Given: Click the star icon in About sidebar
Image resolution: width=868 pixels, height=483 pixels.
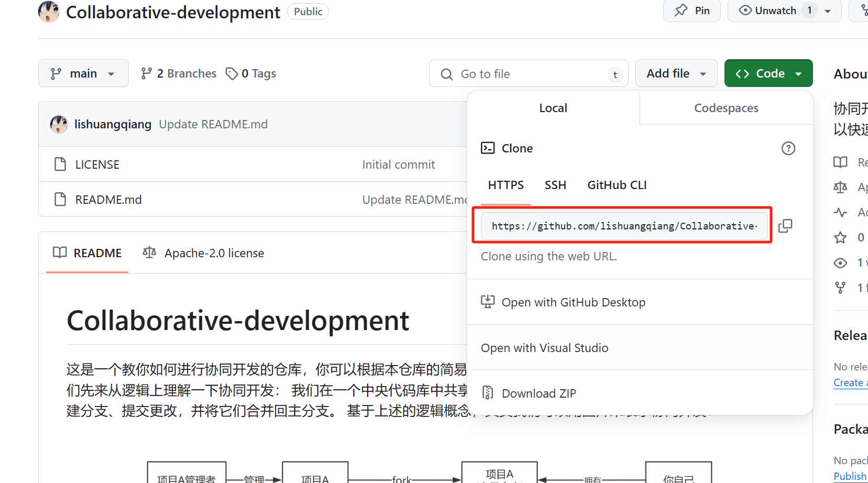Looking at the screenshot, I should pyautogui.click(x=840, y=237).
